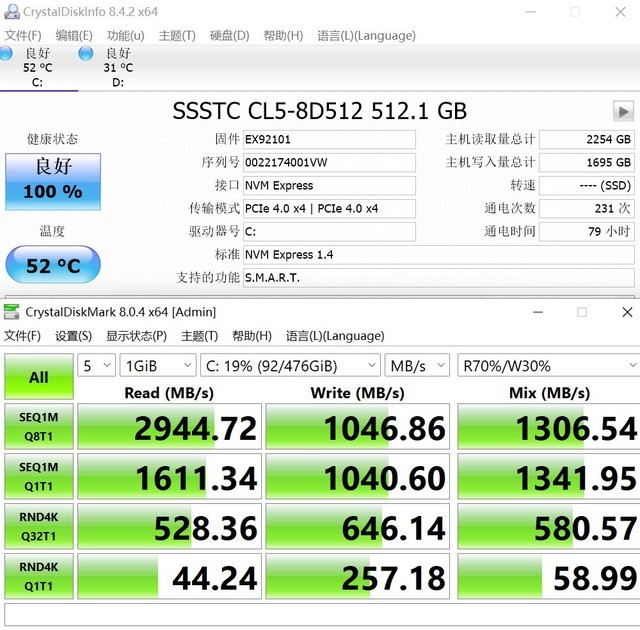Image resolution: width=640 pixels, height=630 pixels.
Task: Select the C: disk tab at 52 °C
Action: click(x=37, y=68)
